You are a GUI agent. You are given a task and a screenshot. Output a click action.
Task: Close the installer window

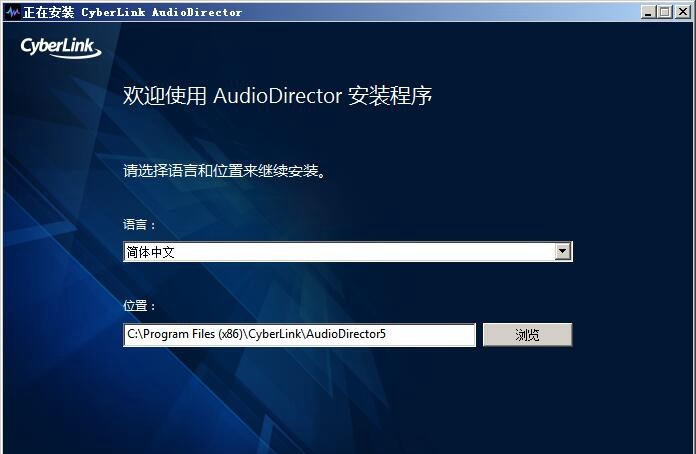(683, 12)
